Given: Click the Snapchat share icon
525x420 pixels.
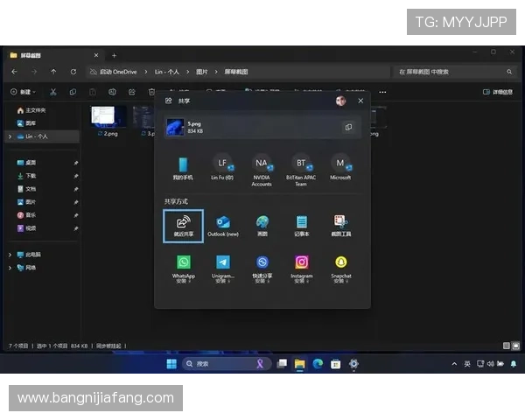Looking at the screenshot, I should pyautogui.click(x=340, y=266).
